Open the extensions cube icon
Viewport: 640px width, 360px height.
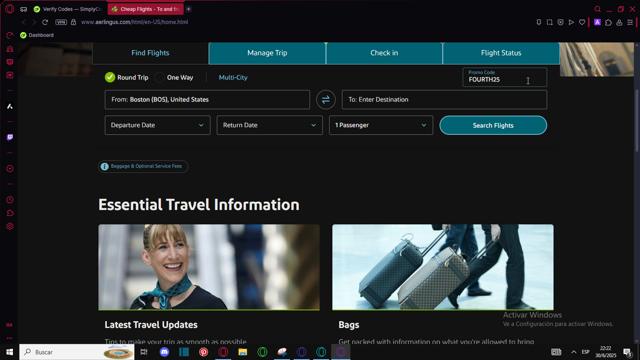coord(608,22)
